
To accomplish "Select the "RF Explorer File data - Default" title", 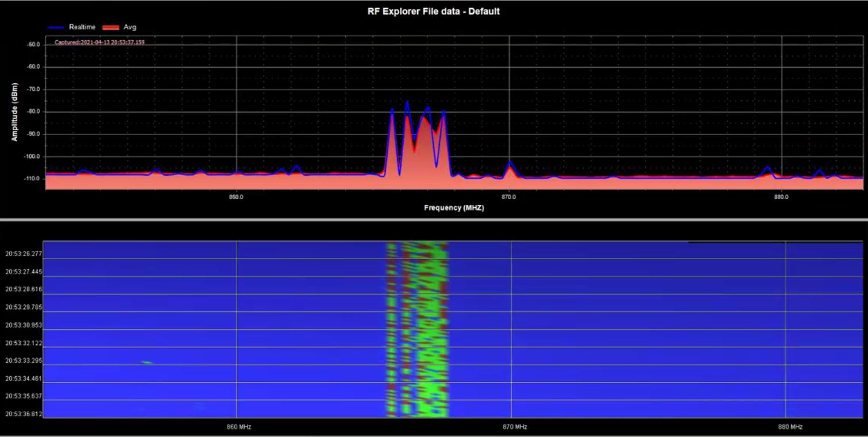I will (434, 11).
